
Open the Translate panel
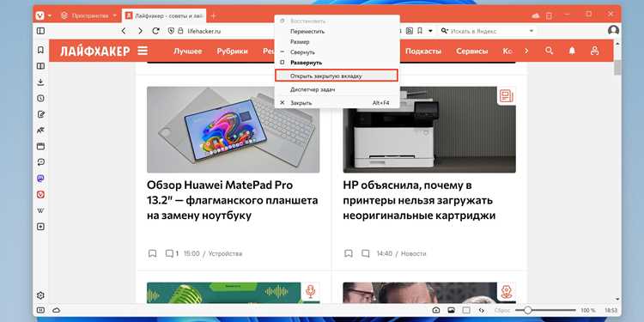[x=40, y=131]
